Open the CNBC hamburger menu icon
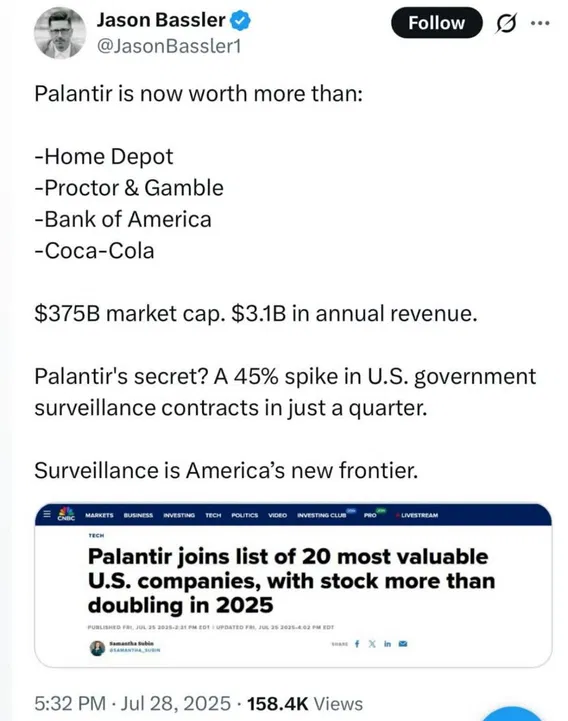The width and height of the screenshot is (568, 721). pos(46,514)
